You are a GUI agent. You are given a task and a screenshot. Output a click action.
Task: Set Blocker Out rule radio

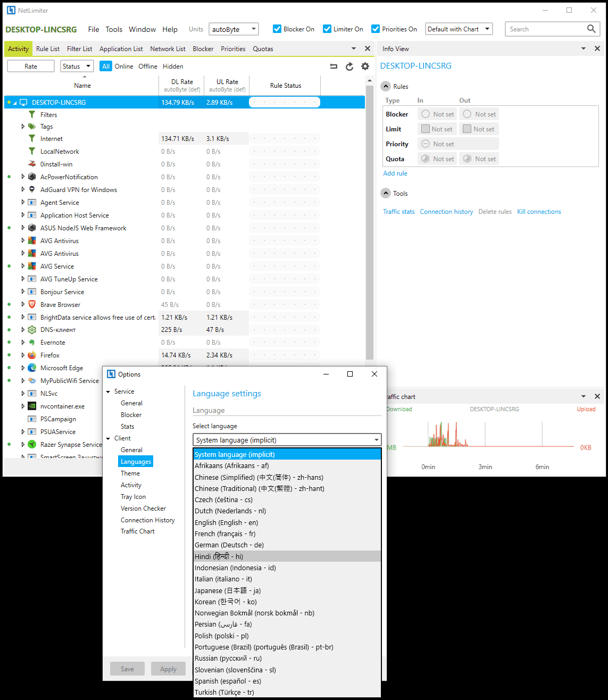467,114
